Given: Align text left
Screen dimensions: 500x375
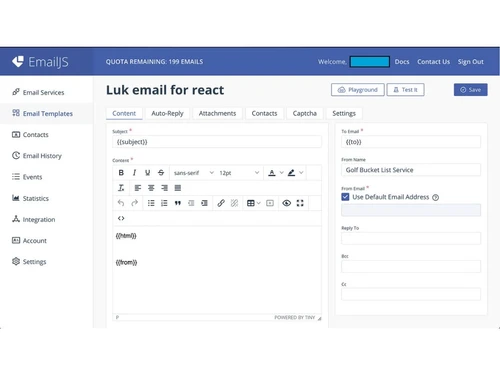Looking at the screenshot, I should click(138, 188).
